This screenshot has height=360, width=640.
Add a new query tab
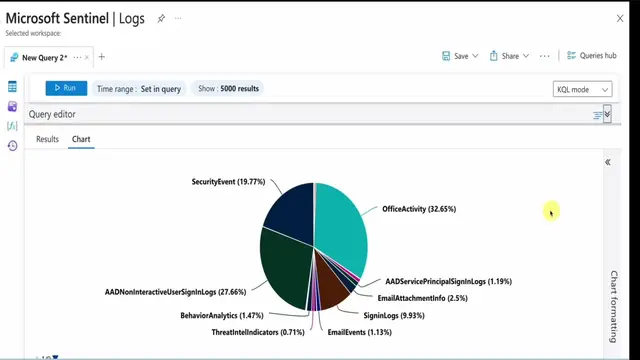102,57
